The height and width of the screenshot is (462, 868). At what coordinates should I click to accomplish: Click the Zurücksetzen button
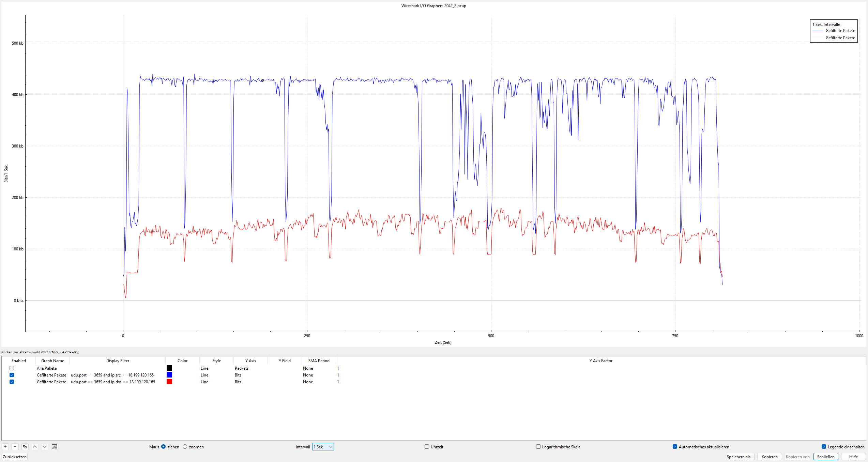[x=15, y=457]
